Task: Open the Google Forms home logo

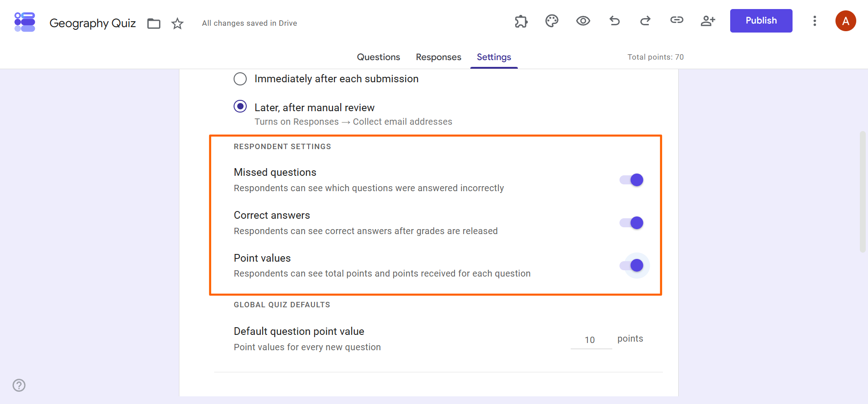Action: point(25,22)
